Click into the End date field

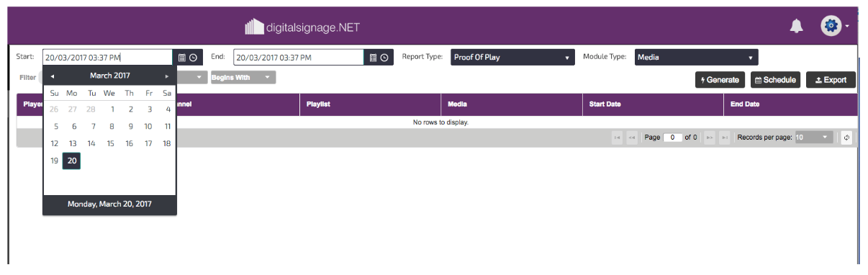point(299,58)
